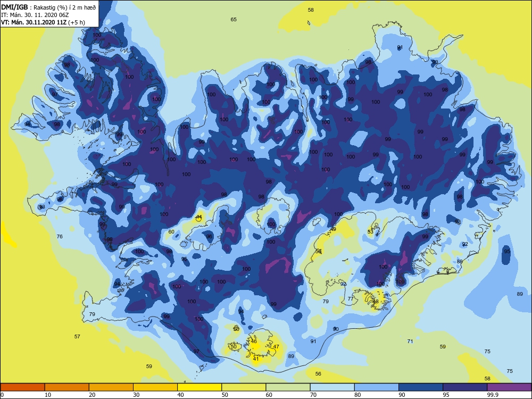The height and width of the screenshot is (399, 532).
Task: Click the 'VT: Mán. 30.11.2020 11Z (+5 h)' line
Action: [x=43, y=22]
